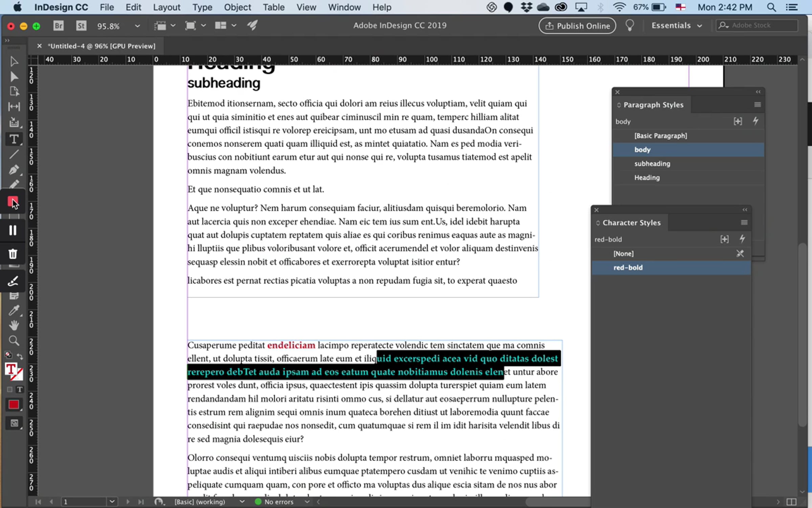The height and width of the screenshot is (508, 812).
Task: Select the Untitled-4 document tab
Action: coord(101,46)
